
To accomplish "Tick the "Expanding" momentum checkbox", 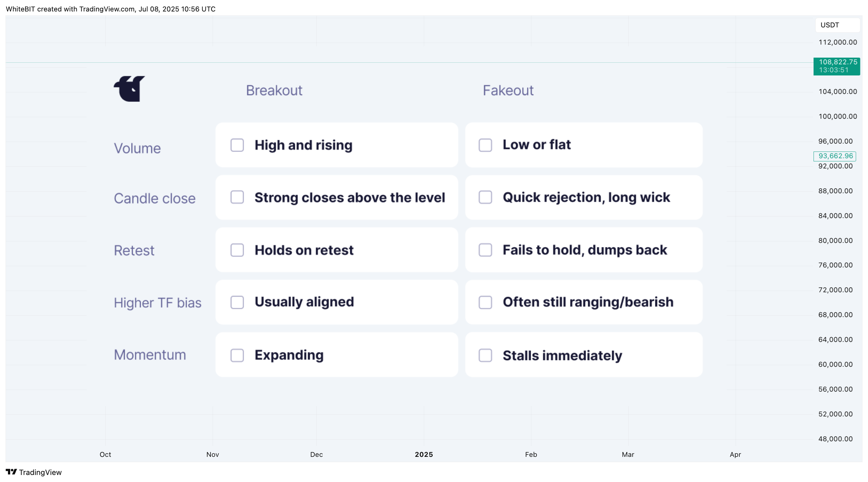I will [x=237, y=355].
